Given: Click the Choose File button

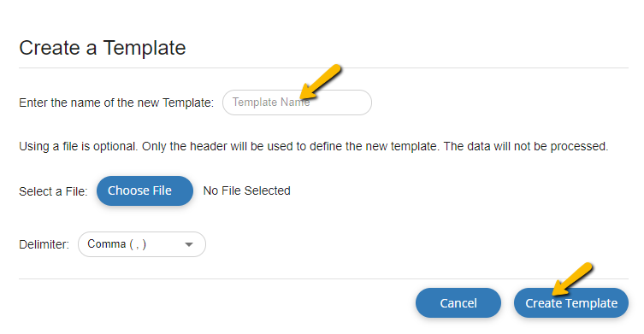Looking at the screenshot, I should 145,190.
